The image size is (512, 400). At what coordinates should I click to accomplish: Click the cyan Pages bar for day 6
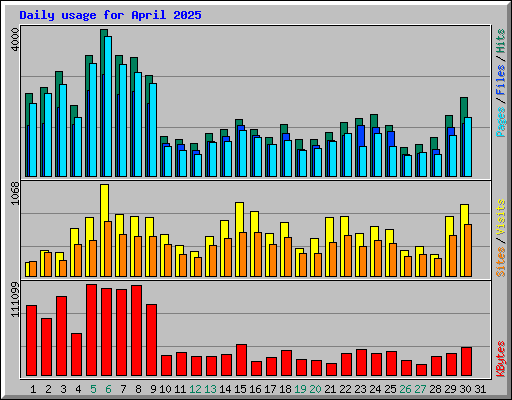pyautogui.click(x=108, y=107)
